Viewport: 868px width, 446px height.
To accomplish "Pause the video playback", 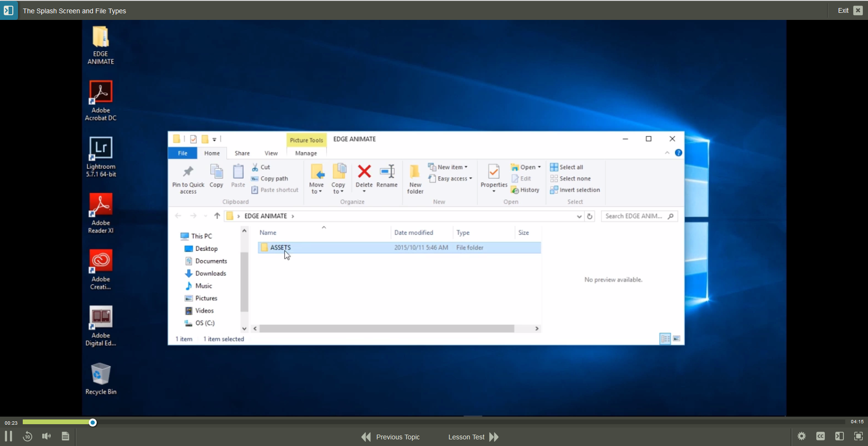I will (9, 436).
